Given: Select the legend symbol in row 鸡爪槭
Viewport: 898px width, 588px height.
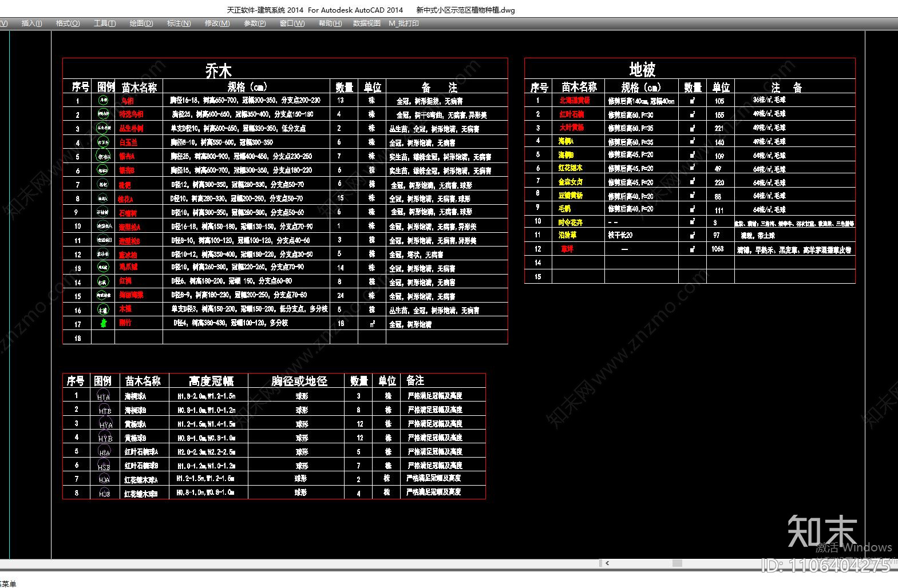Looking at the screenshot, I should click(103, 267).
